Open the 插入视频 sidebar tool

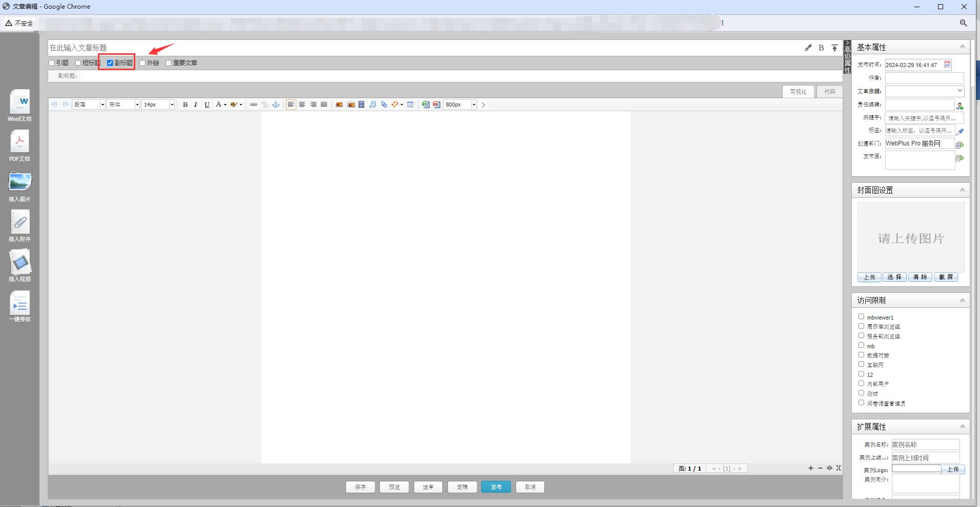19,263
